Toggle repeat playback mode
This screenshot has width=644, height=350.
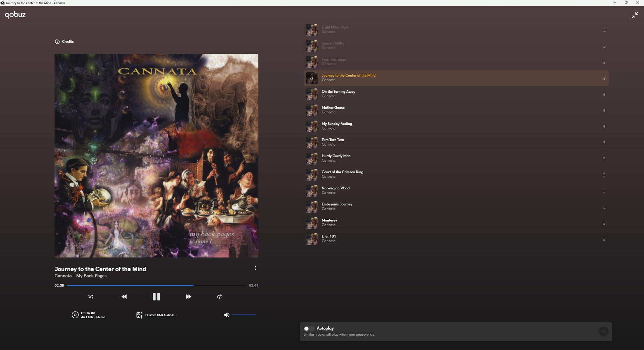click(220, 297)
